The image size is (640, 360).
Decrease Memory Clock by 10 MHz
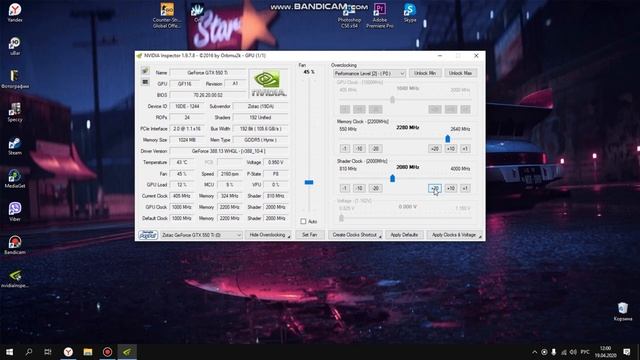359,149
